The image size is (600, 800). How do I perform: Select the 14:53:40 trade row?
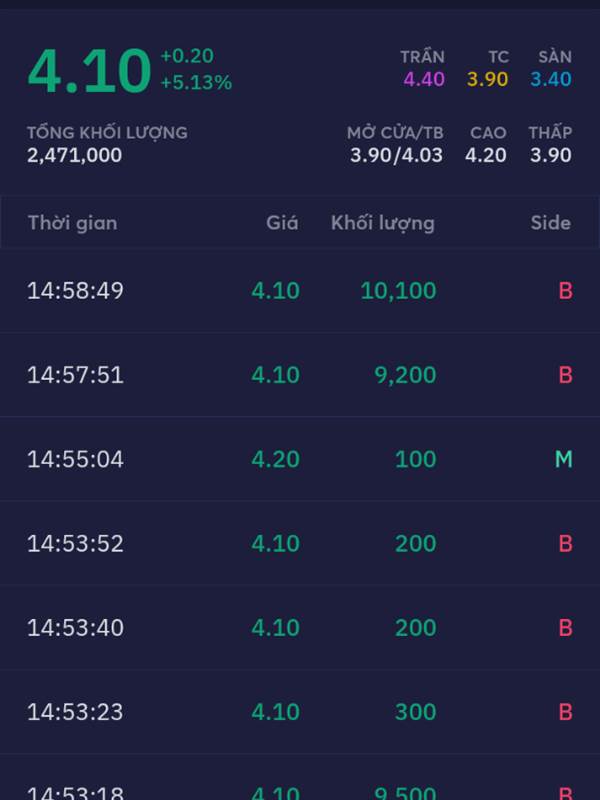[300, 628]
